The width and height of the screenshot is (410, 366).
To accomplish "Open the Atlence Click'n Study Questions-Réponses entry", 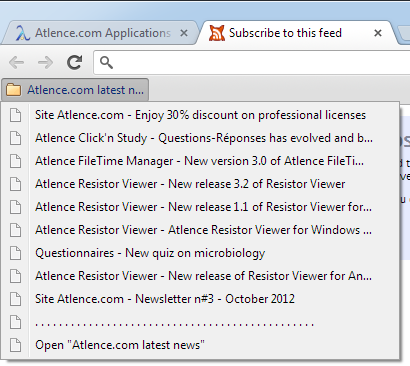I will 200,138.
